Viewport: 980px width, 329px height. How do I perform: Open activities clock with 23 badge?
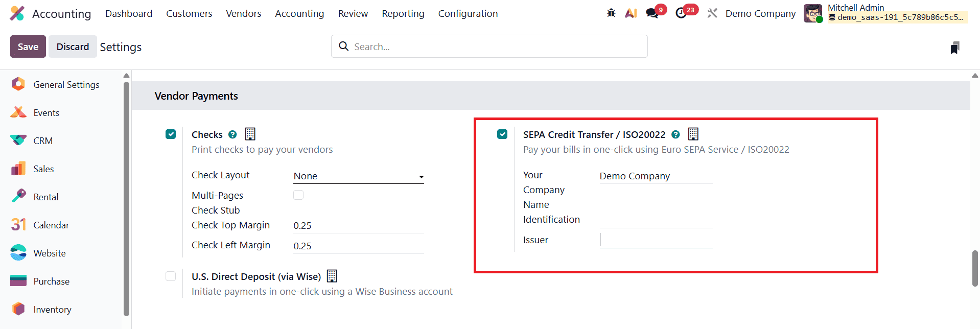point(686,12)
